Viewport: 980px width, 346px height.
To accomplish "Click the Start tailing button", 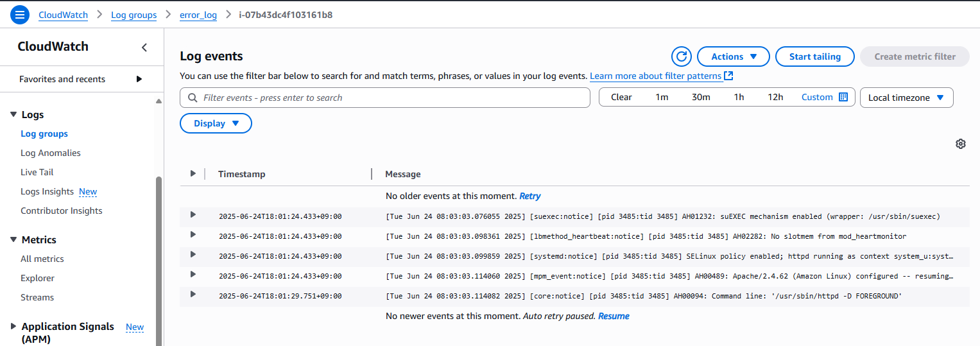I will 814,56.
